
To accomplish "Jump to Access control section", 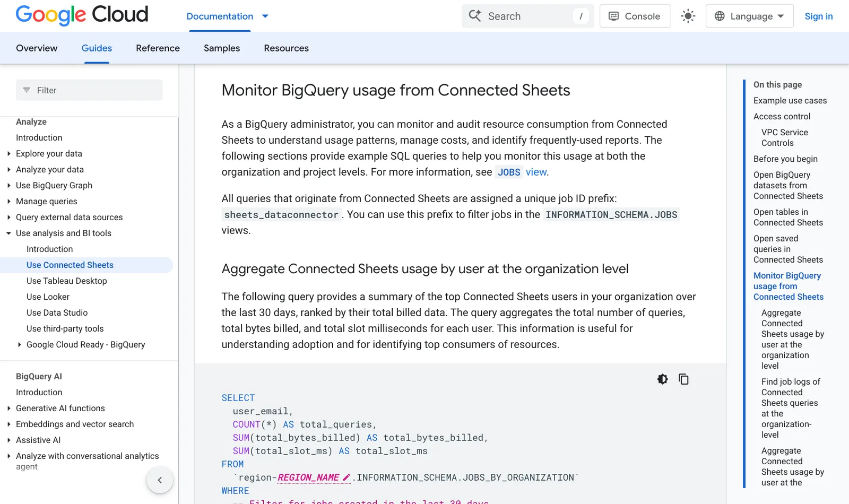I will click(x=782, y=117).
